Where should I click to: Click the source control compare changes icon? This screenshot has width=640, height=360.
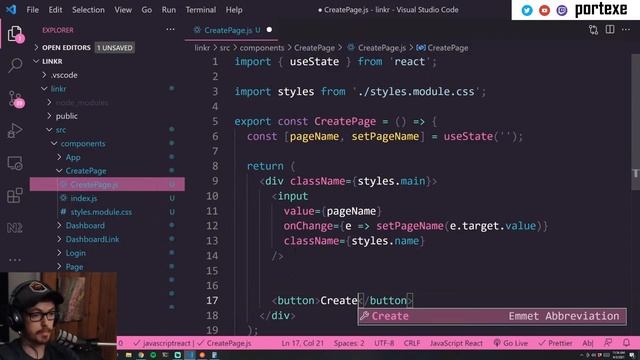point(593,29)
